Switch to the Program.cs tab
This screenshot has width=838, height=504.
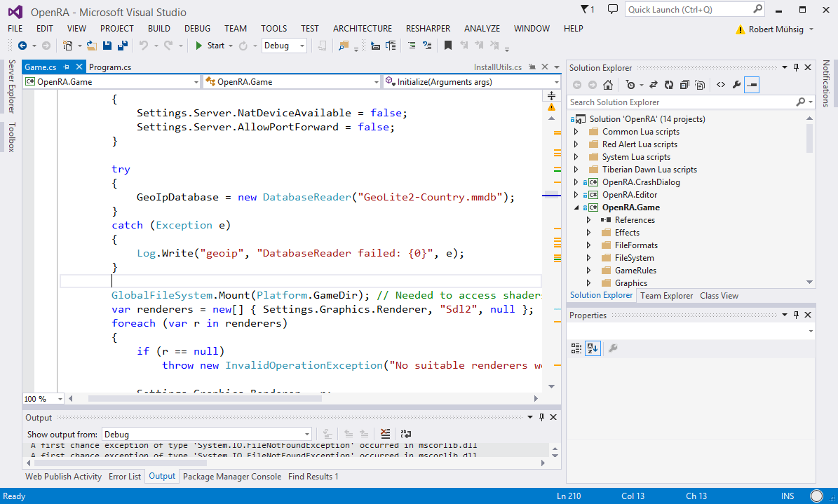click(110, 67)
